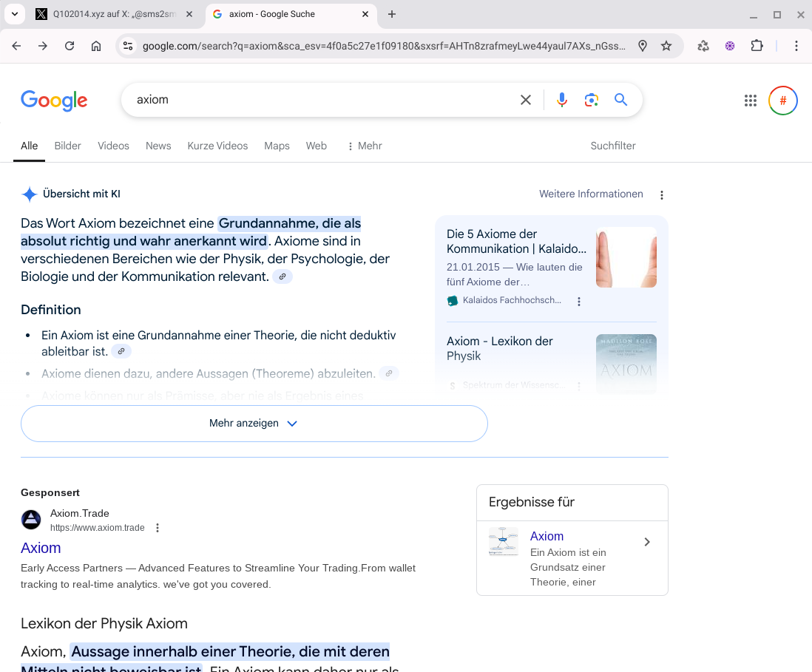Reload the current page

[70, 46]
